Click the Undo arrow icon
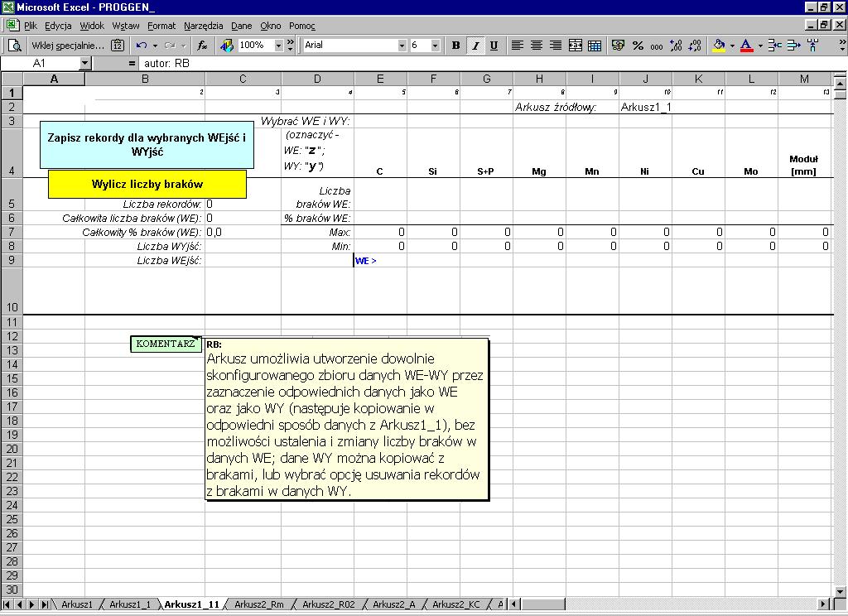Viewport: 848px width, 616px height. 141,46
